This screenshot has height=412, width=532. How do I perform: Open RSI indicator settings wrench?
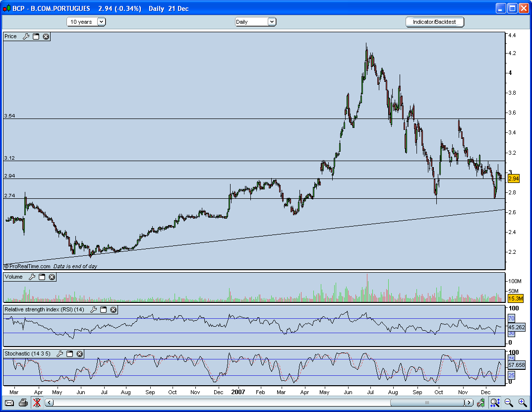(93, 309)
